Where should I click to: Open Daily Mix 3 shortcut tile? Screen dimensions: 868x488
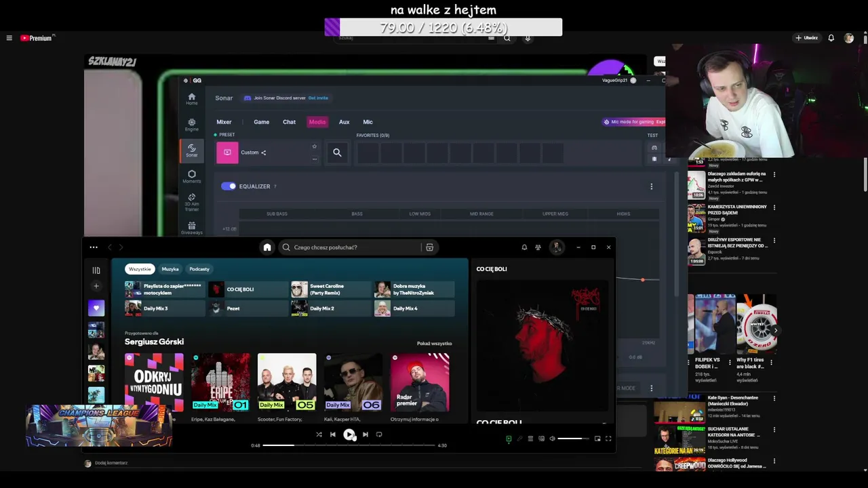(165, 308)
